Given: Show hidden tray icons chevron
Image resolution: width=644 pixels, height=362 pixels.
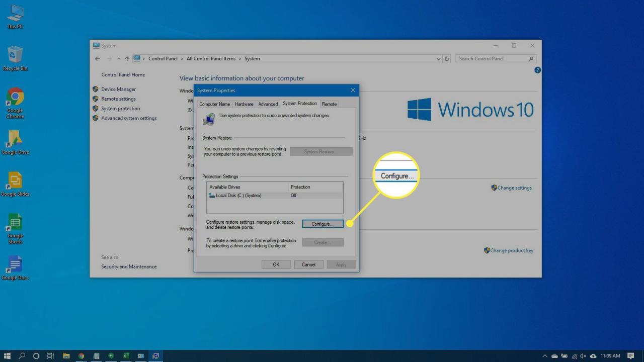Looking at the screenshot, I should tap(545, 356).
